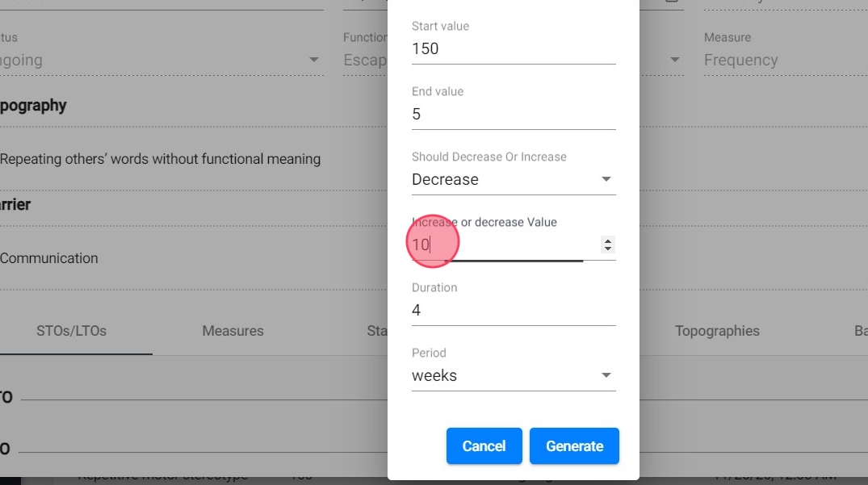Open the Measures tab
The height and width of the screenshot is (485, 868).
tap(233, 331)
